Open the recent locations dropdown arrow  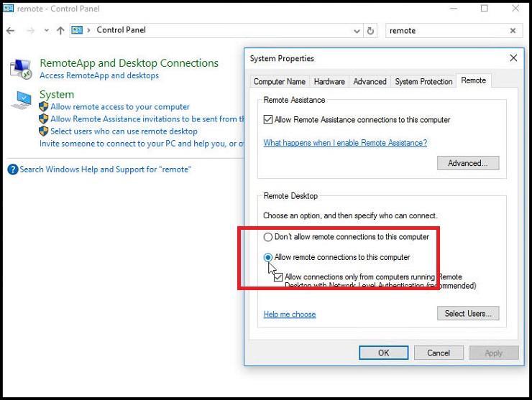46,30
